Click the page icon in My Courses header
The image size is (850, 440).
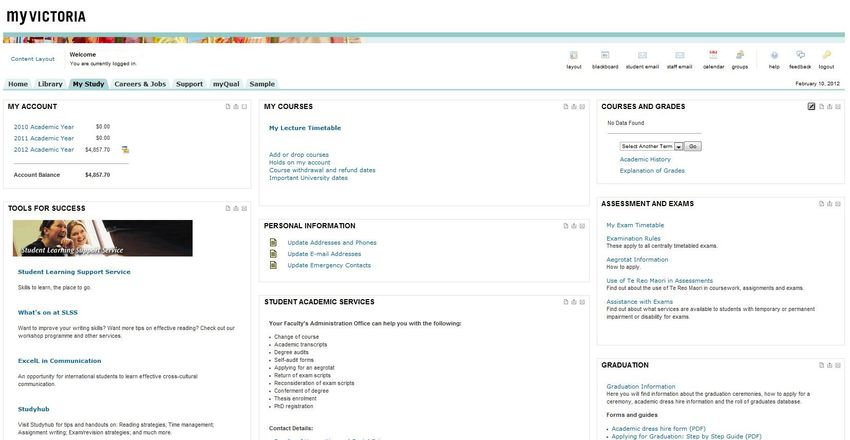(566, 107)
